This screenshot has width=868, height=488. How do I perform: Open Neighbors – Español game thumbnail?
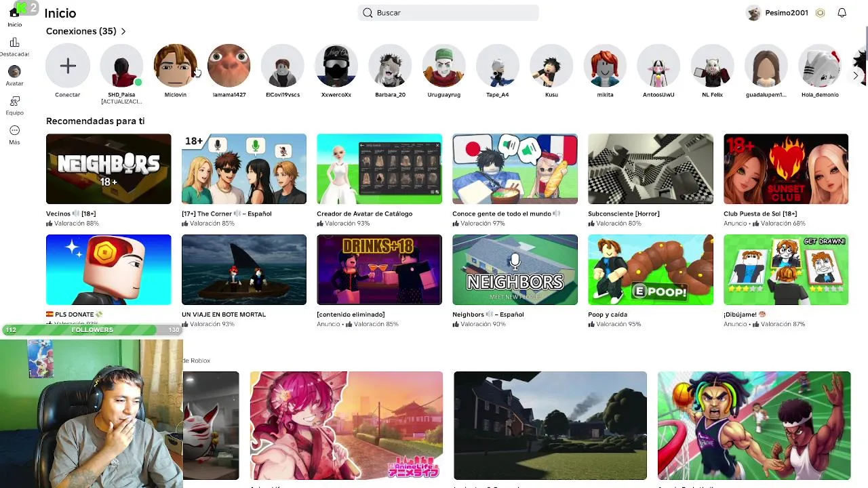click(x=515, y=270)
